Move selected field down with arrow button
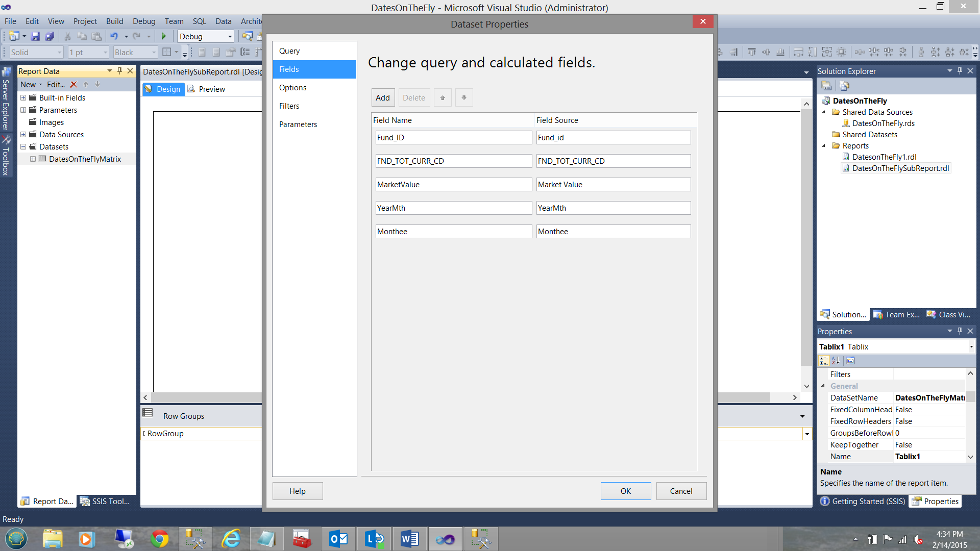The width and height of the screenshot is (980, 551). pyautogui.click(x=464, y=97)
